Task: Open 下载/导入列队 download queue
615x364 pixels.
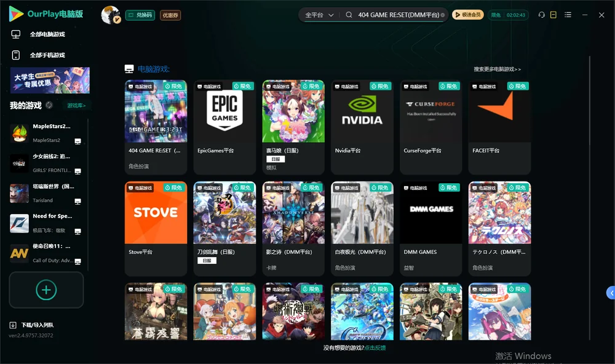Action: click(x=32, y=325)
